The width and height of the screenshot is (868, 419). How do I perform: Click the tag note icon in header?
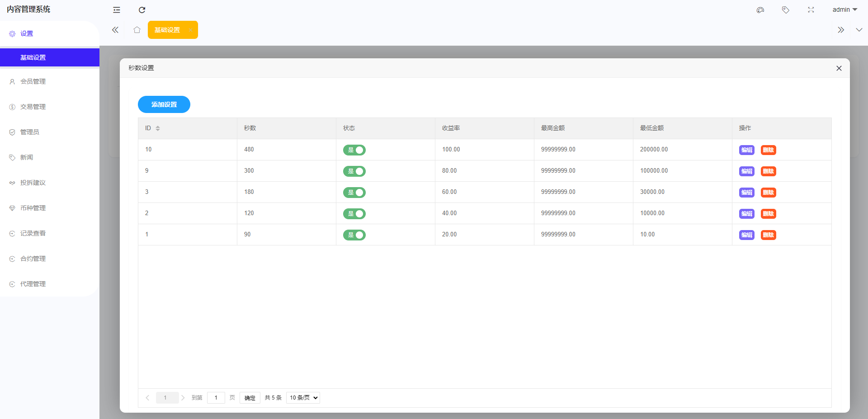pyautogui.click(x=786, y=10)
